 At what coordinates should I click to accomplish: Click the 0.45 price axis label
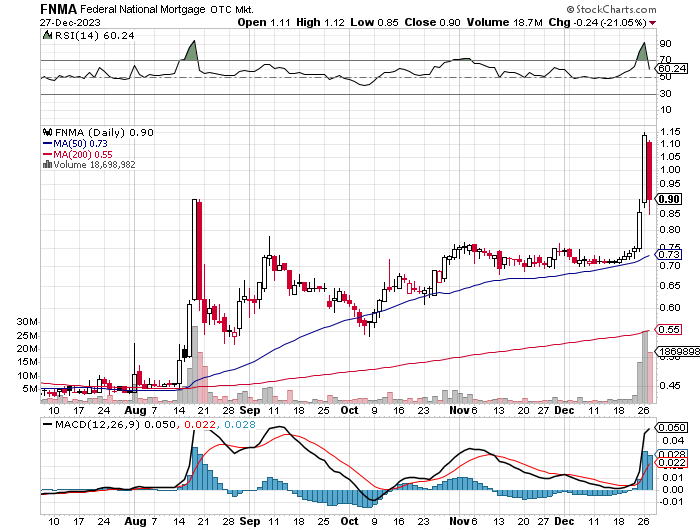(x=670, y=385)
